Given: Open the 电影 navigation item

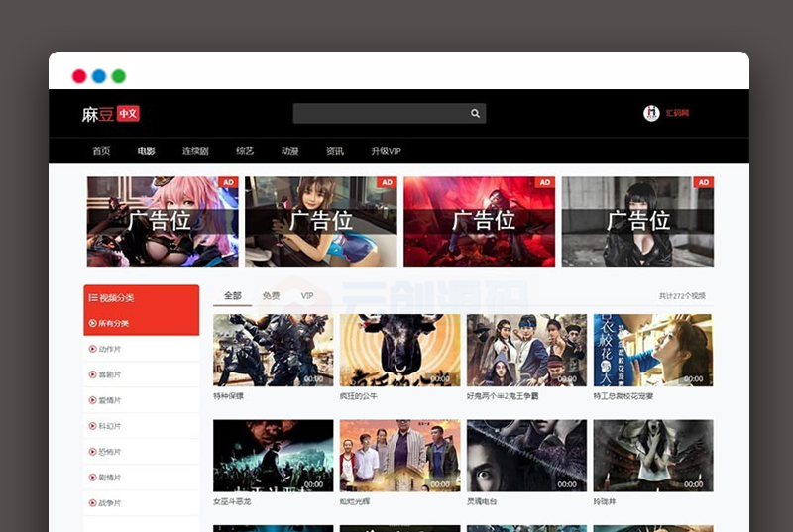Looking at the screenshot, I should [x=146, y=151].
